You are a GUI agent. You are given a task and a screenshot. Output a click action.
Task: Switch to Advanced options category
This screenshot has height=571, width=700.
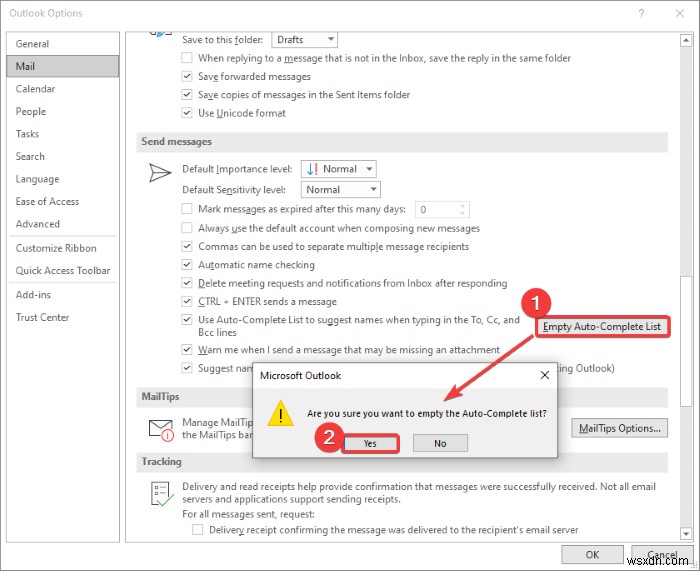[x=63, y=224]
